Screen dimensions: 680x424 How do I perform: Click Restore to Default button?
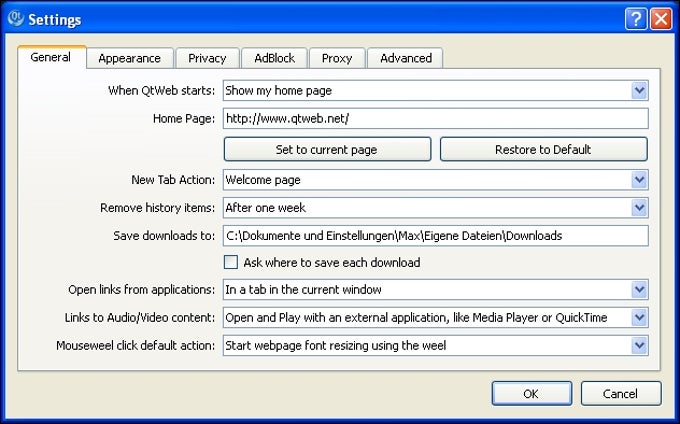[543, 150]
